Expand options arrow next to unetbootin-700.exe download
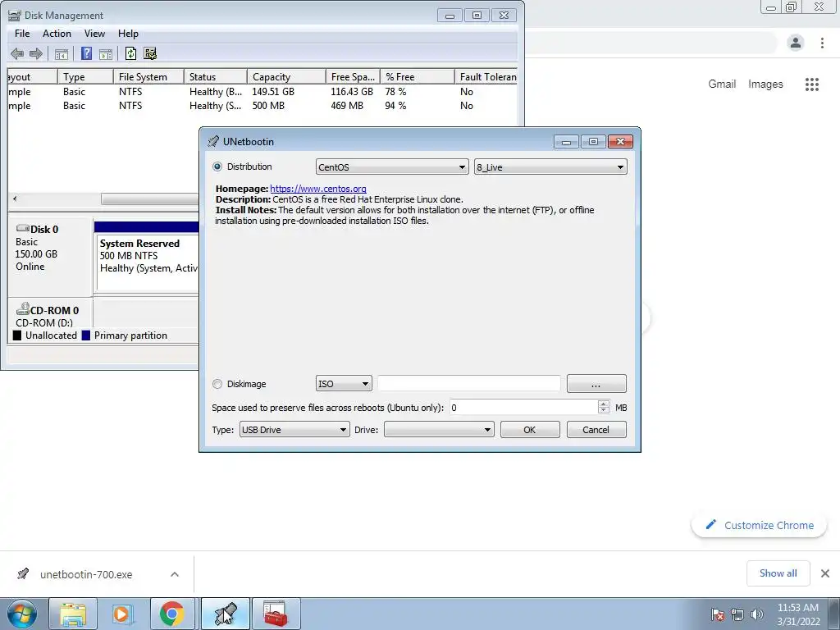Viewport: 840px width, 630px height. click(x=175, y=574)
